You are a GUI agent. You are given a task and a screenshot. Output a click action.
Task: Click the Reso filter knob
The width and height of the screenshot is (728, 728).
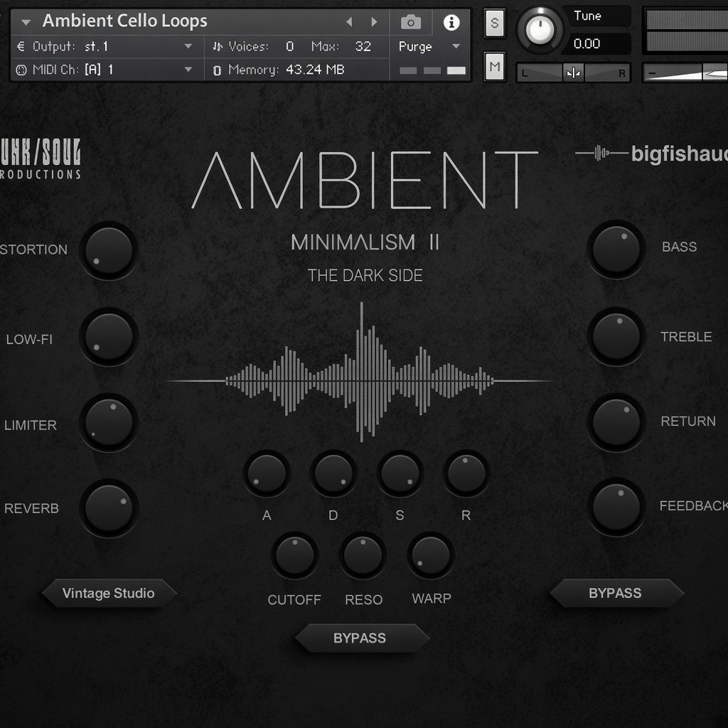coord(363,555)
